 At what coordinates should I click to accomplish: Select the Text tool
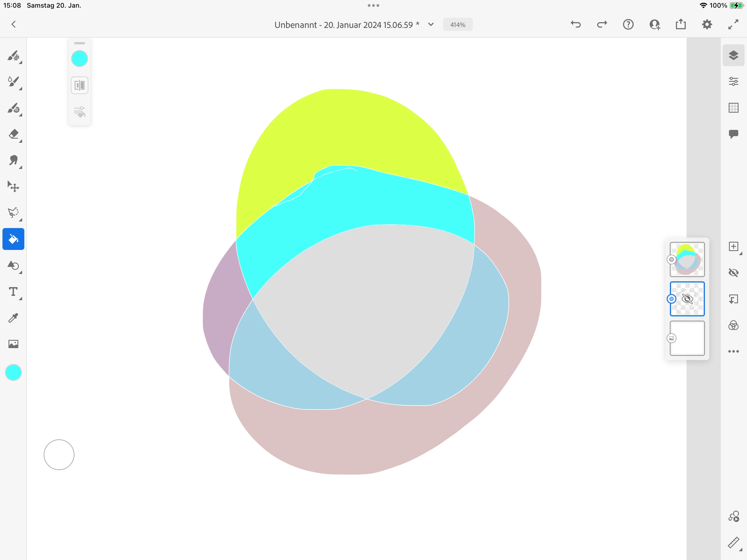coord(13,292)
